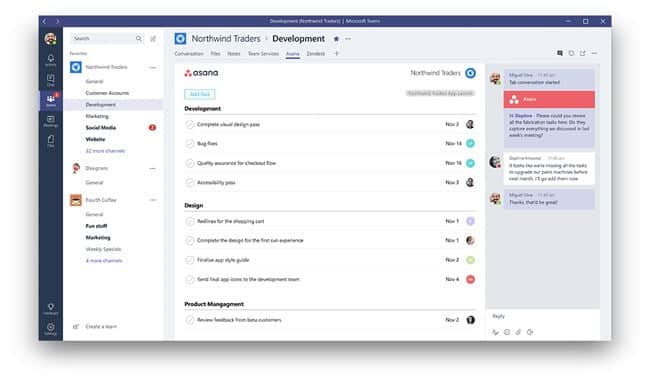Click the Northwind Traders logo in Asana header

pos(470,73)
